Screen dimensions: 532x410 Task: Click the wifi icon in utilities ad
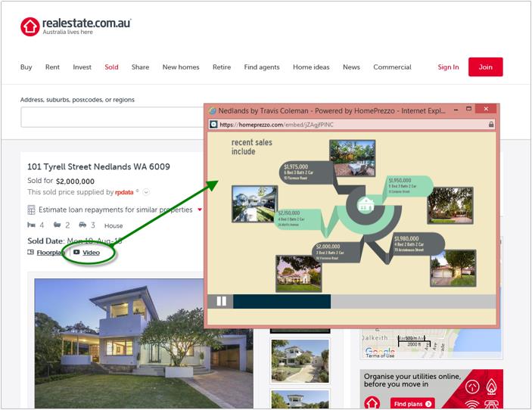coord(472,404)
